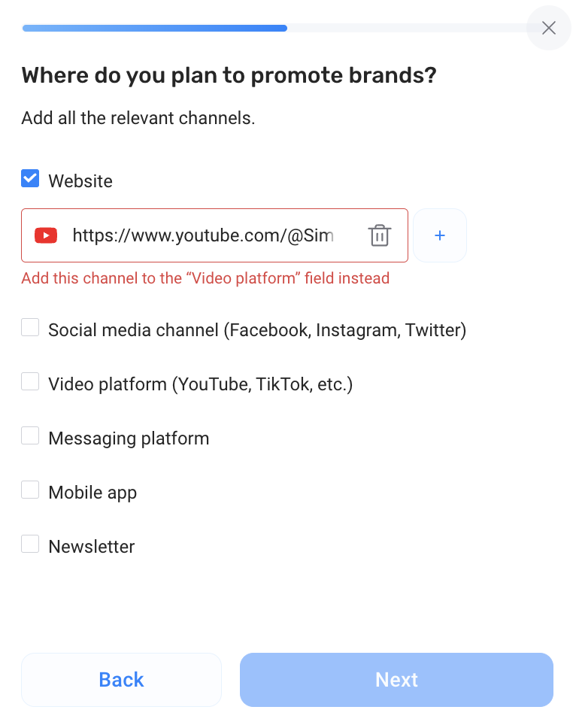The image size is (573, 728).
Task: Tick the Messaging platform checkbox
Action: tap(30, 436)
